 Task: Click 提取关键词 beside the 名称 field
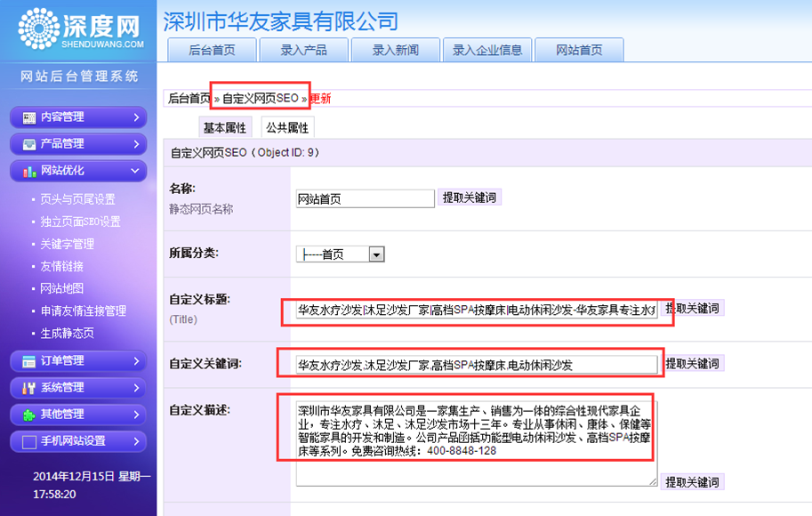(470, 198)
